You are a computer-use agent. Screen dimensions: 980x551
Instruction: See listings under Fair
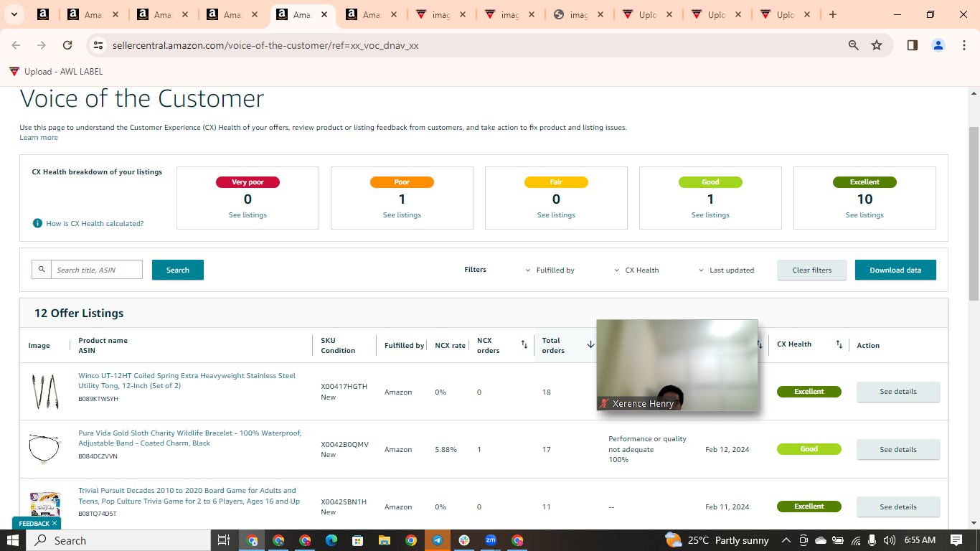[556, 215]
